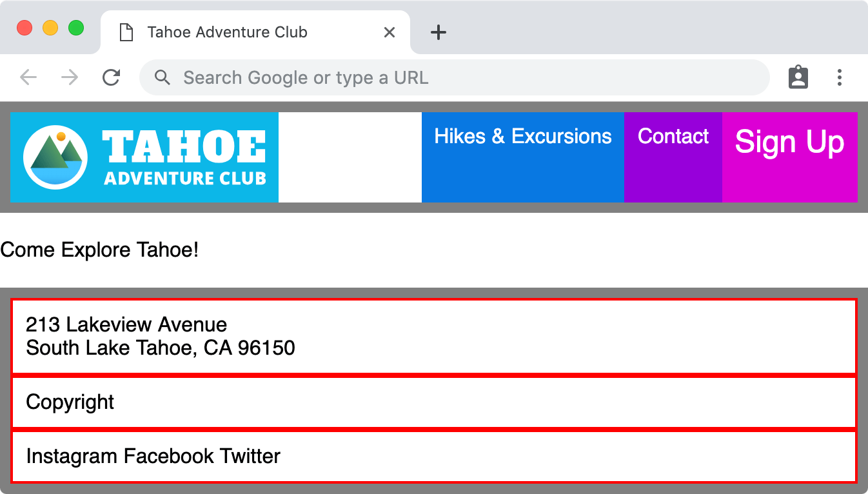The image size is (868, 494).
Task: Click the Copyright text in the footer
Action: pos(70,402)
